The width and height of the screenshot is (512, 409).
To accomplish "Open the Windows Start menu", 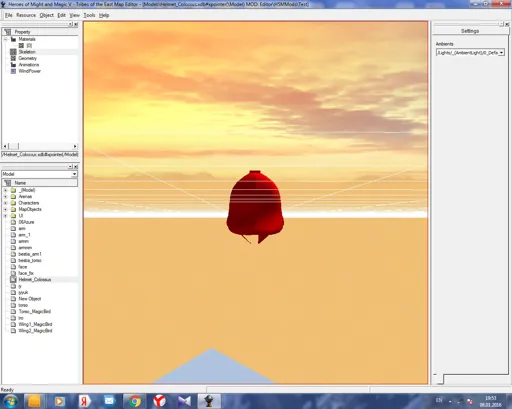I will (x=11, y=401).
